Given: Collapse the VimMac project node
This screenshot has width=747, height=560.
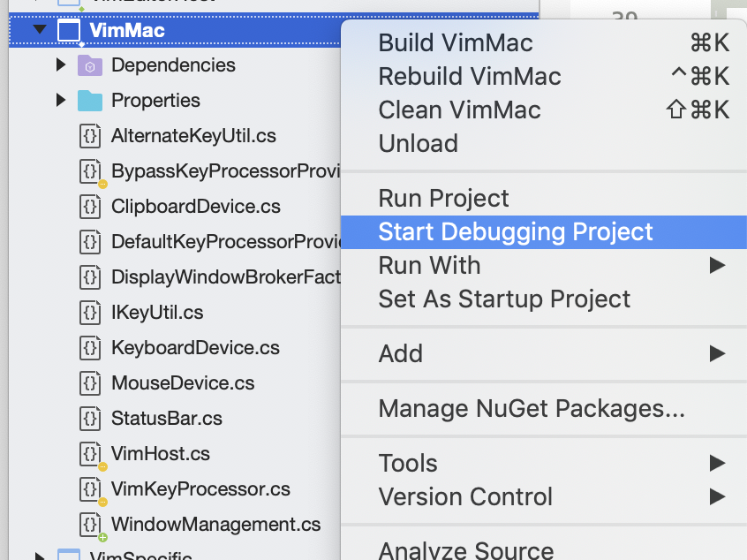Looking at the screenshot, I should (x=38, y=27).
